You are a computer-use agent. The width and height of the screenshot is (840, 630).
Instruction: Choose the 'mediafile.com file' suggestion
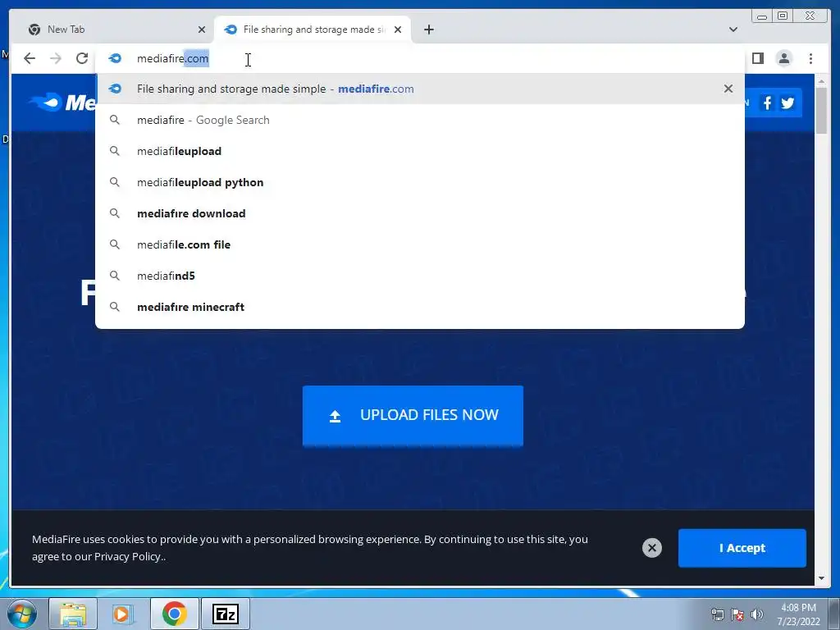[x=419, y=244]
